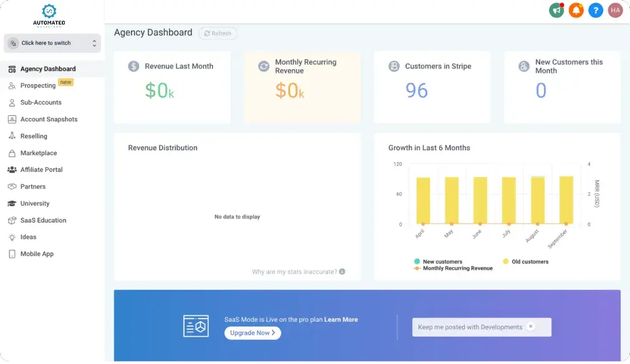630x364 pixels.
Task: Click the Upgrade Now button
Action: point(253,333)
